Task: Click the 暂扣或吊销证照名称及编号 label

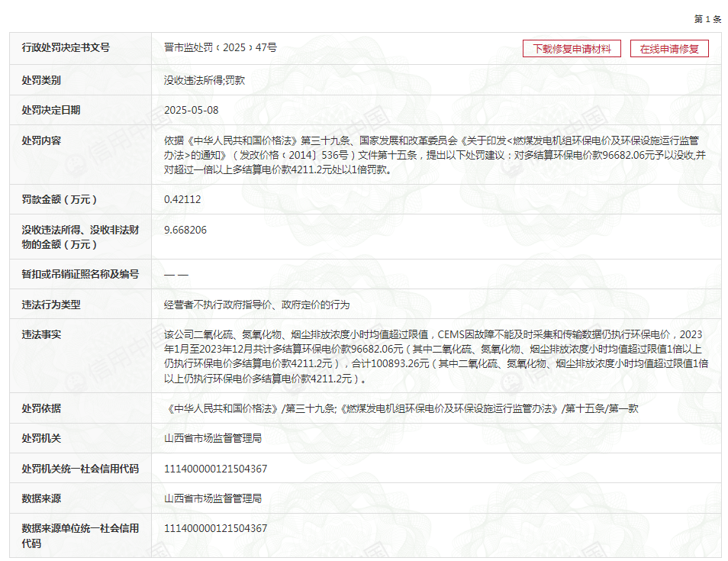Action: [80, 274]
